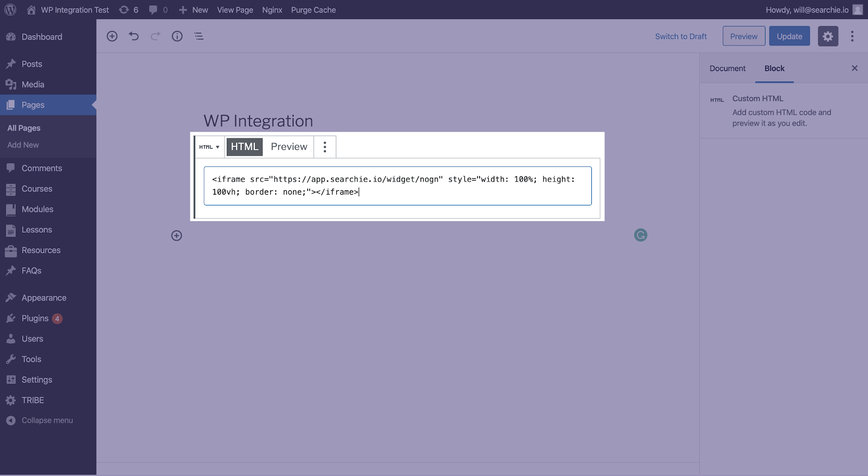Click the WP Integration page title
The width and height of the screenshot is (868, 476).
click(258, 121)
